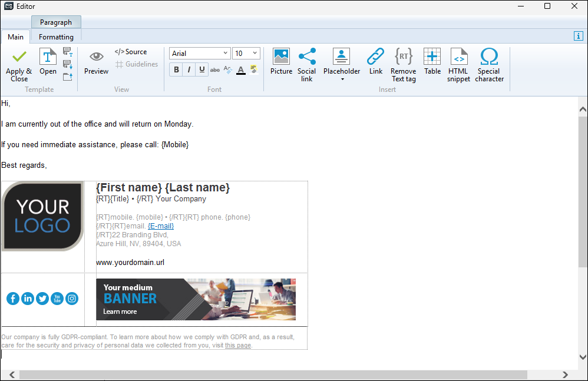Click the {E-mail} link in signature
Image resolution: width=588 pixels, height=381 pixels.
point(161,226)
